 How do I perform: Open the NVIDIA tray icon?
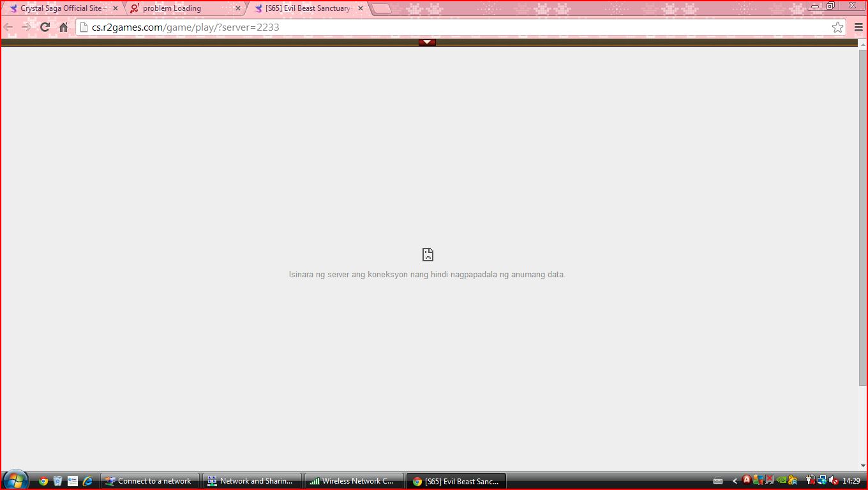click(x=781, y=480)
